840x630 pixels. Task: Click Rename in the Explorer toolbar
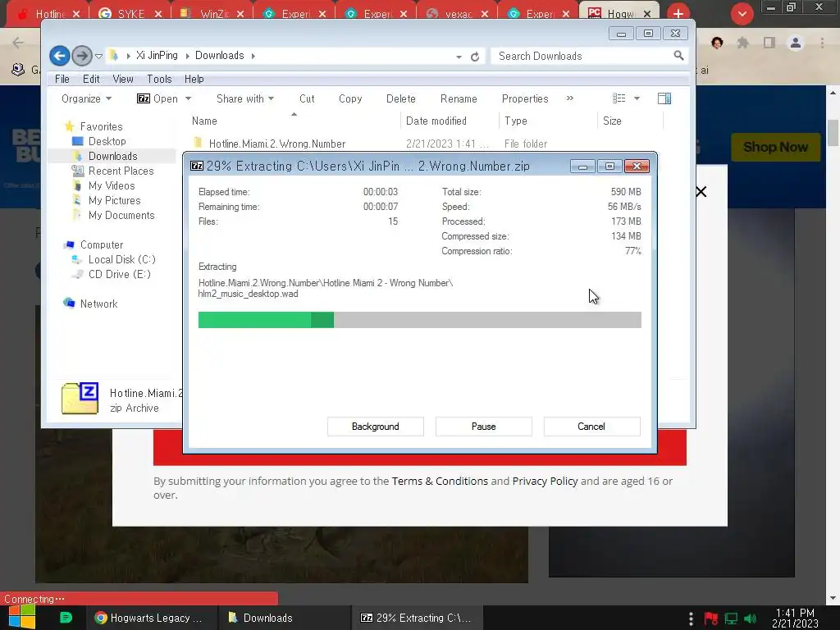coord(459,98)
